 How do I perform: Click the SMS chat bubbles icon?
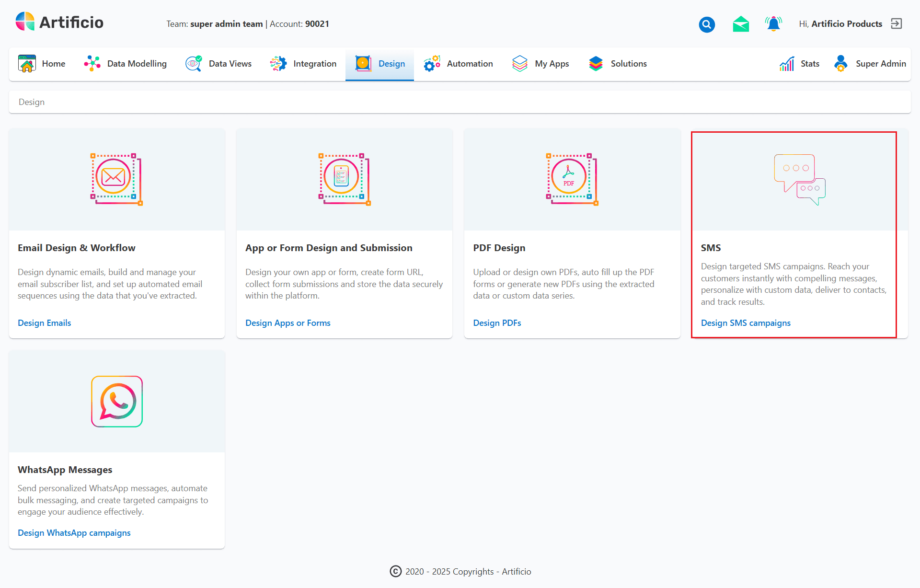799,179
